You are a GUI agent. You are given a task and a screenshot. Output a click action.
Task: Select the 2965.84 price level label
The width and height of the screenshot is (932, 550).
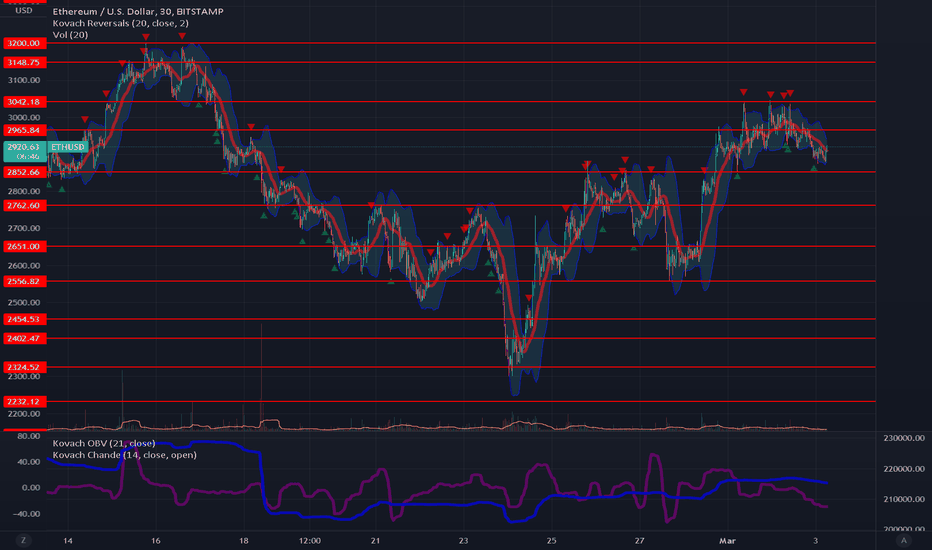pos(24,130)
